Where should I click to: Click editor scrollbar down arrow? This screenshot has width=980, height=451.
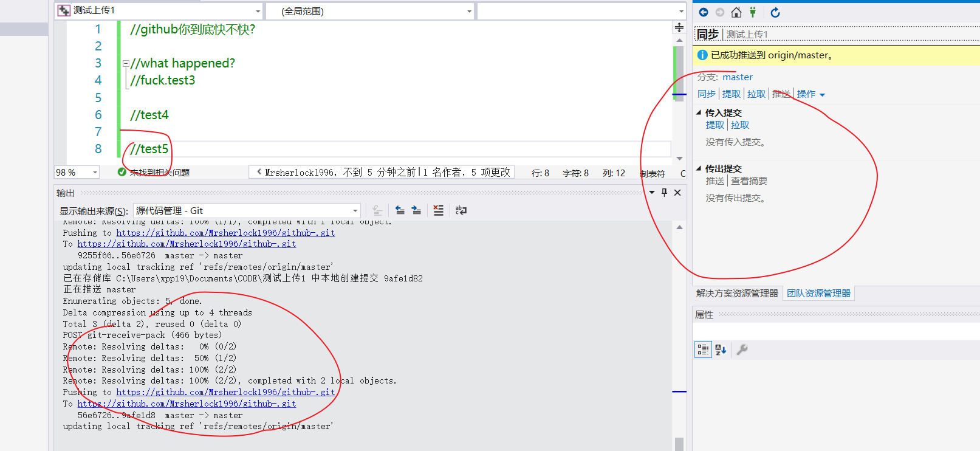pyautogui.click(x=679, y=159)
